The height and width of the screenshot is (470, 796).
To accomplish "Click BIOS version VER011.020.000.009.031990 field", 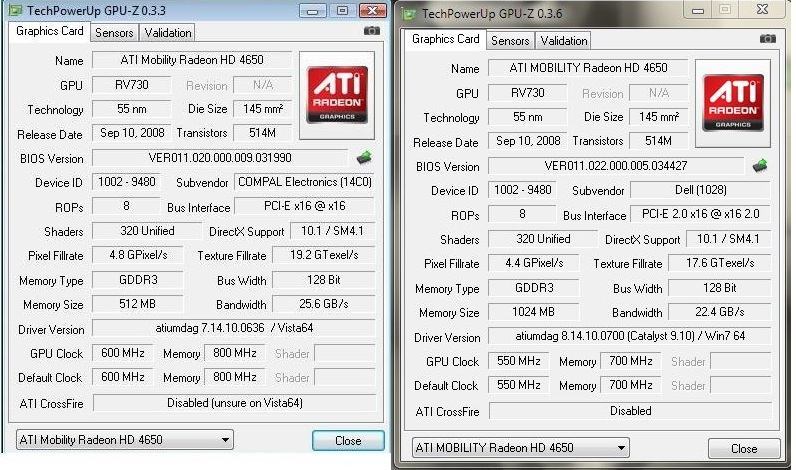I will (x=220, y=158).
